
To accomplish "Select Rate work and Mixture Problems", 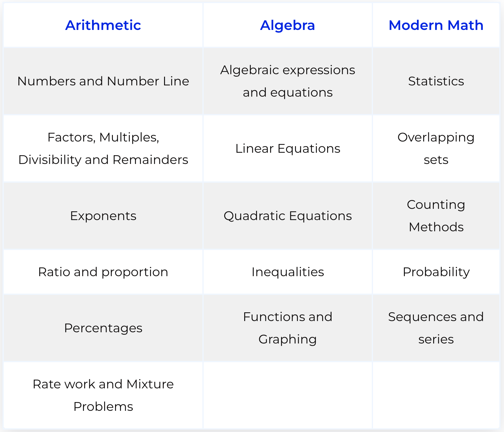I will pos(103,395).
